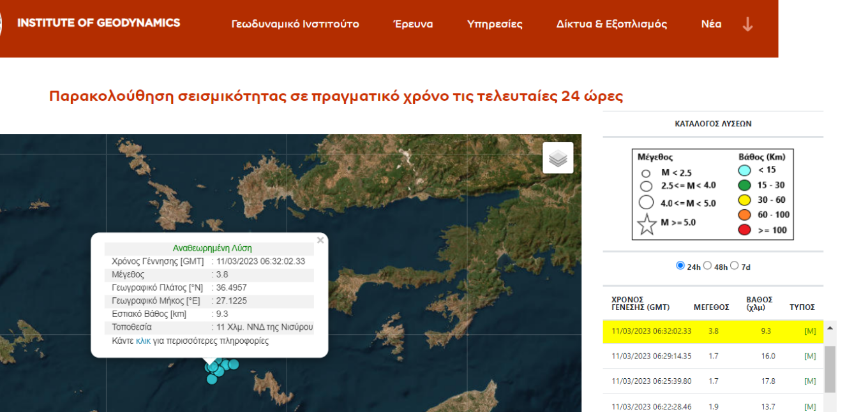The height and width of the screenshot is (412, 868).
Task: Select the highlighted 06:32:02.33 earthquake row
Action: coord(714,331)
